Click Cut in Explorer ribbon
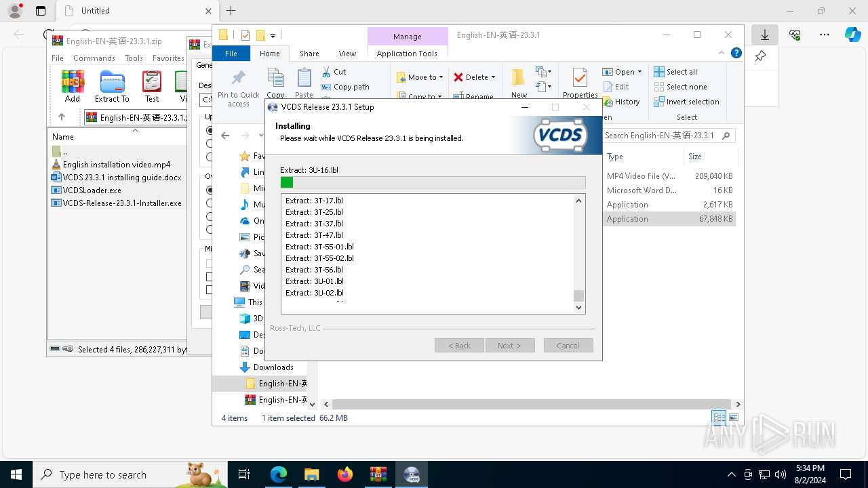 coord(334,72)
